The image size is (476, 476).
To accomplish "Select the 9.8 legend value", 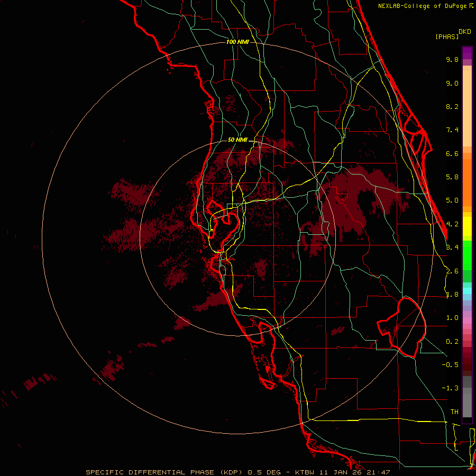I will pyautogui.click(x=452, y=59).
